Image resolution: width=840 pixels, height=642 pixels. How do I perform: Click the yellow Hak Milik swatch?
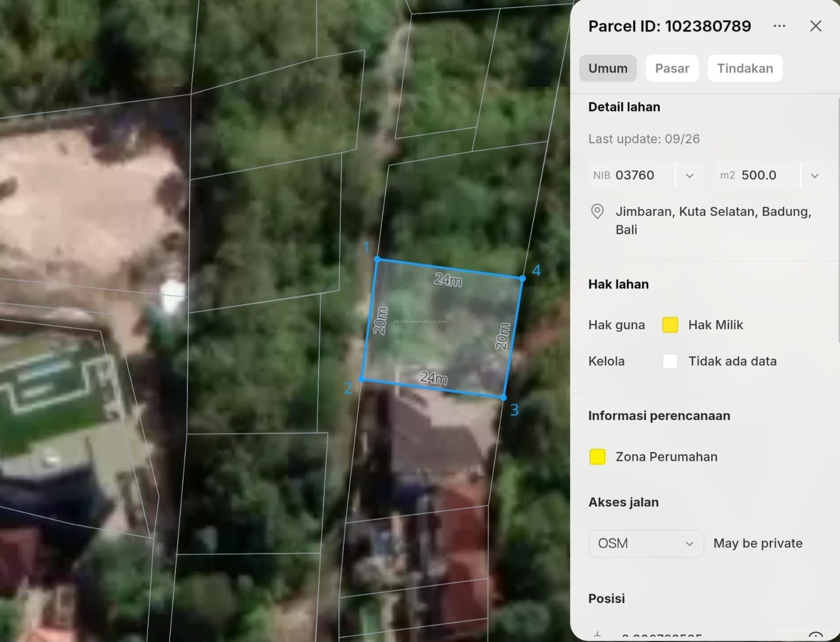click(670, 325)
